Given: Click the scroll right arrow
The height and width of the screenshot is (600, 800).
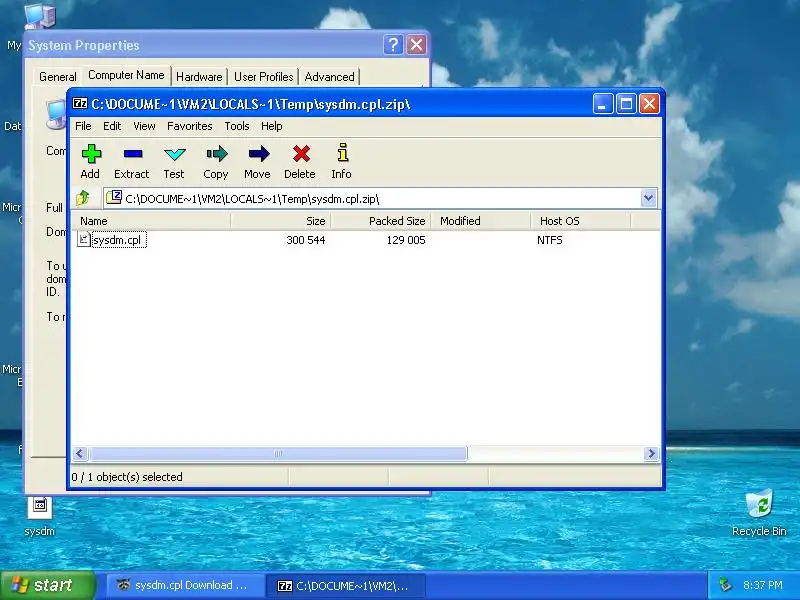Looking at the screenshot, I should tap(651, 453).
